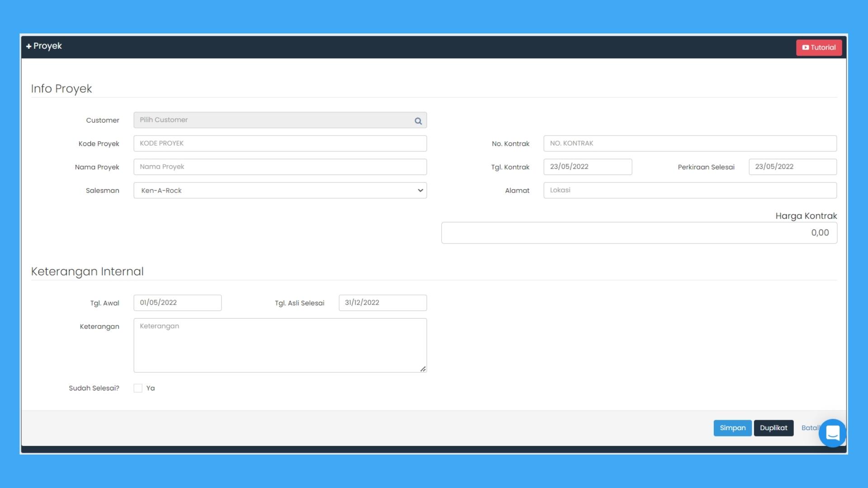Image resolution: width=868 pixels, height=488 pixels.
Task: Open the Tgl. Awal date field
Action: [178, 303]
